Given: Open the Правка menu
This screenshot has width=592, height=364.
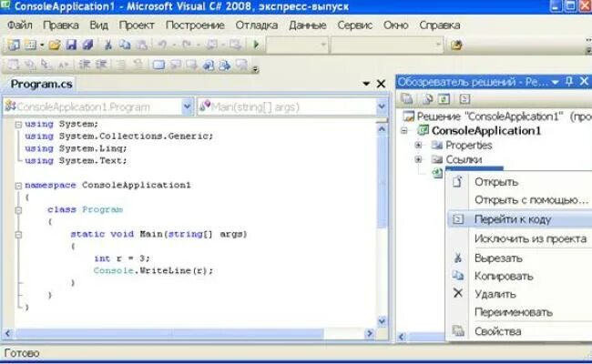Looking at the screenshot, I should point(61,25).
